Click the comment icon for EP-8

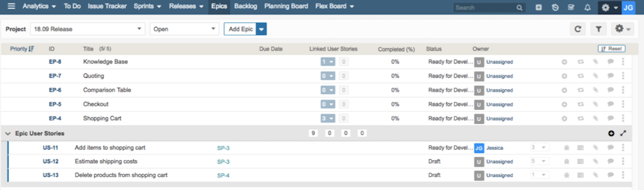pyautogui.click(x=610, y=62)
